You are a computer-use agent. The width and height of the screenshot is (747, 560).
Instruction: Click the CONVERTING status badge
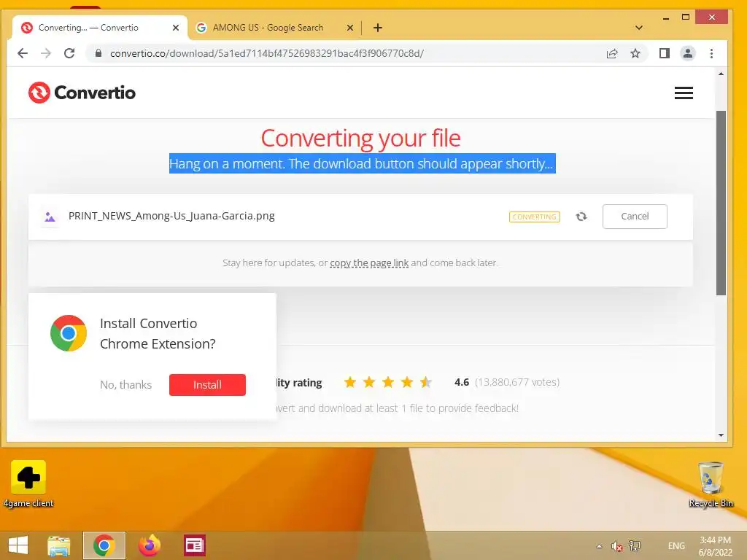coord(535,217)
